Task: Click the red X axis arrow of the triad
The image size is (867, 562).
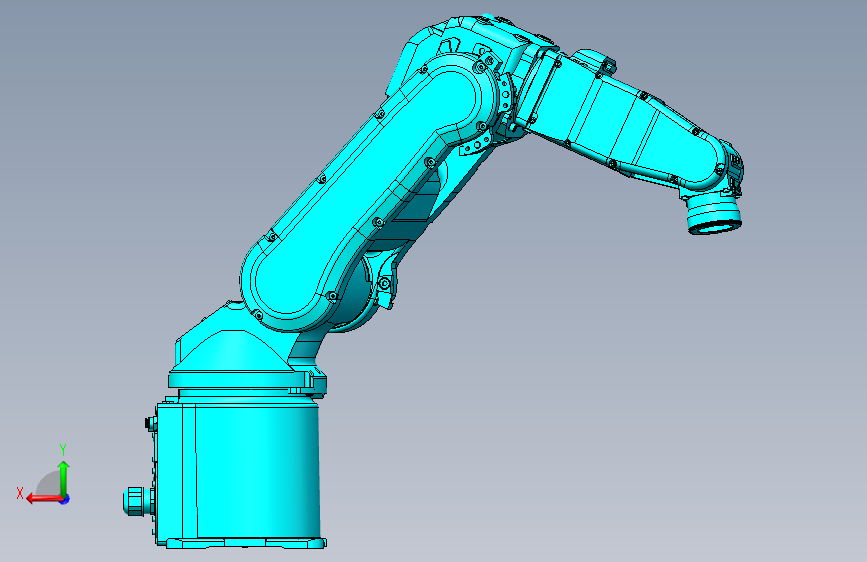Action: pyautogui.click(x=44, y=499)
